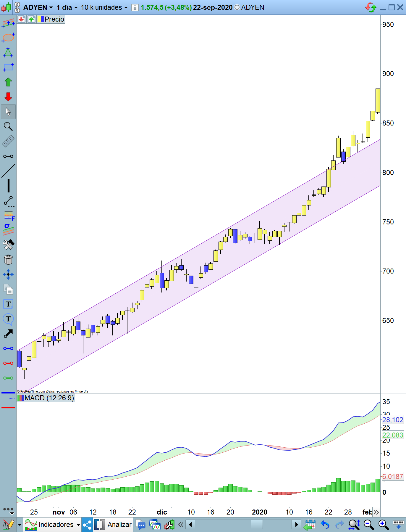
Task: Select the green up arrow marker tool
Action: 8,82
